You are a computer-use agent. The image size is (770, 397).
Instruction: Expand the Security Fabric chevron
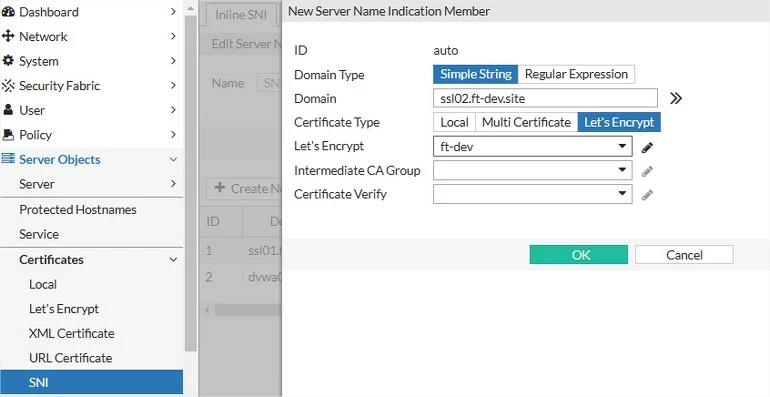(173, 85)
